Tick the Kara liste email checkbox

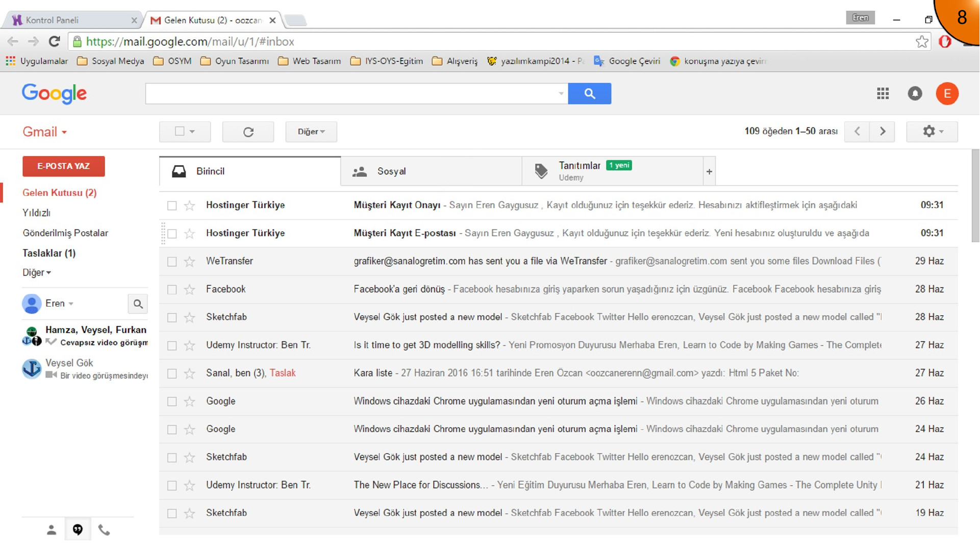172,373
